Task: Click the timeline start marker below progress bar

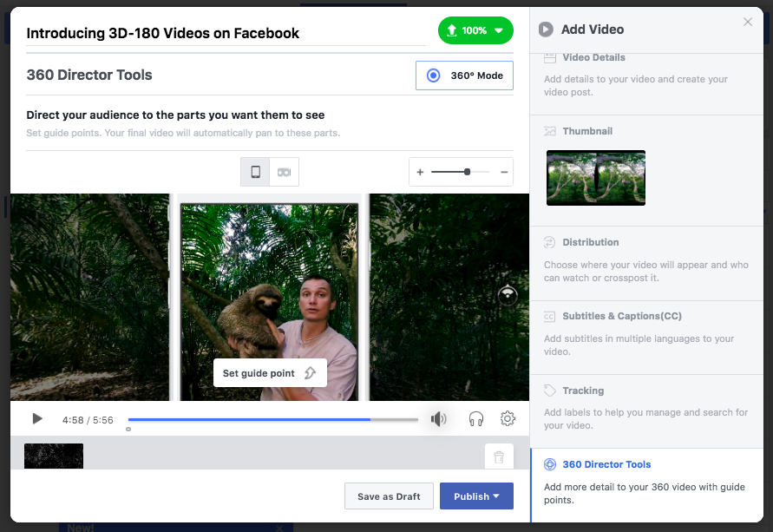Action: tap(128, 429)
